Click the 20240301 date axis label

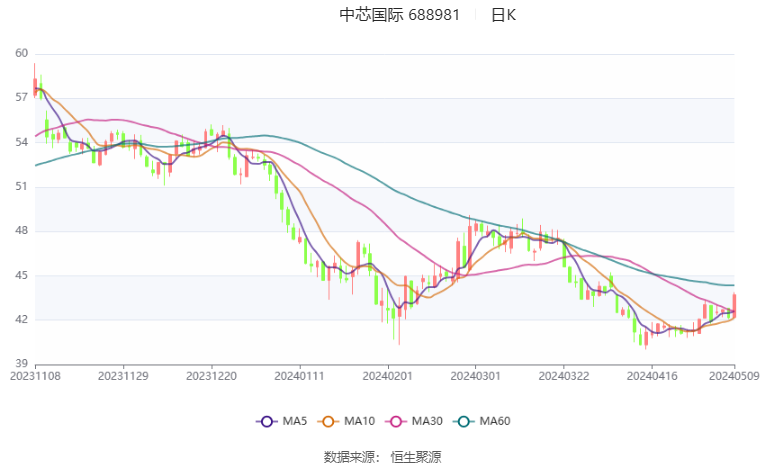(475, 376)
